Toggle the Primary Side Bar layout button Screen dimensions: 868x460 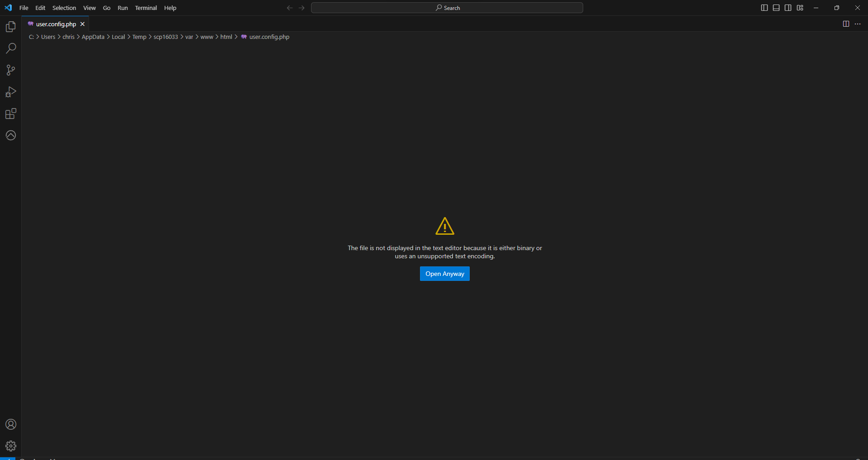point(764,8)
